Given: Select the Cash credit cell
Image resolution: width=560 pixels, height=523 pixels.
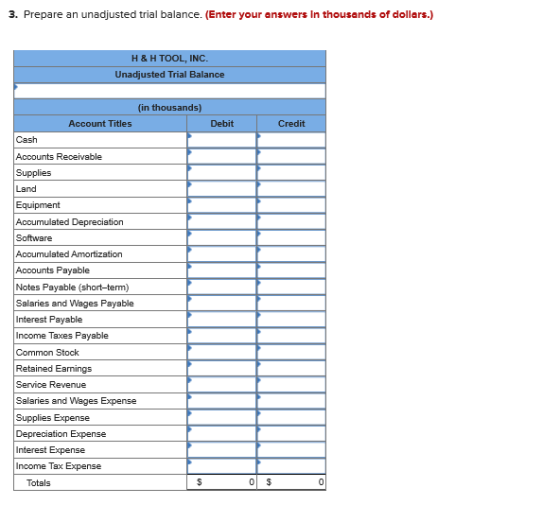Looking at the screenshot, I should pyautogui.click(x=291, y=140).
